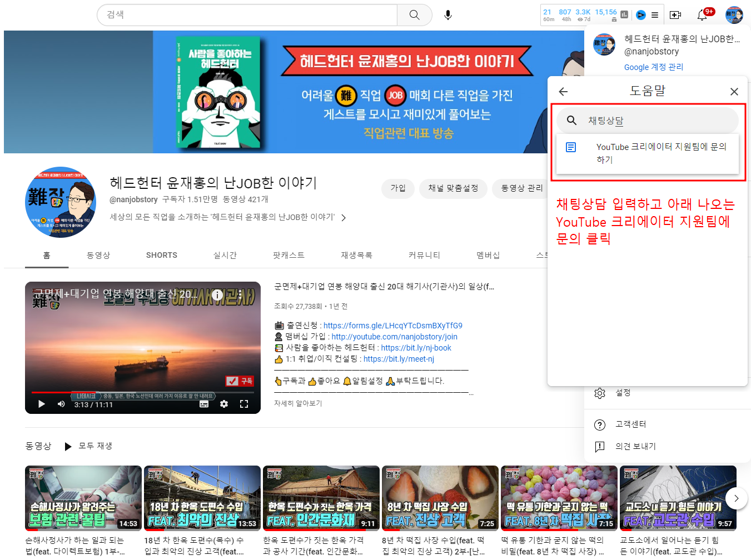
Task: Click the 구독 watermark on the video
Action: [240, 381]
